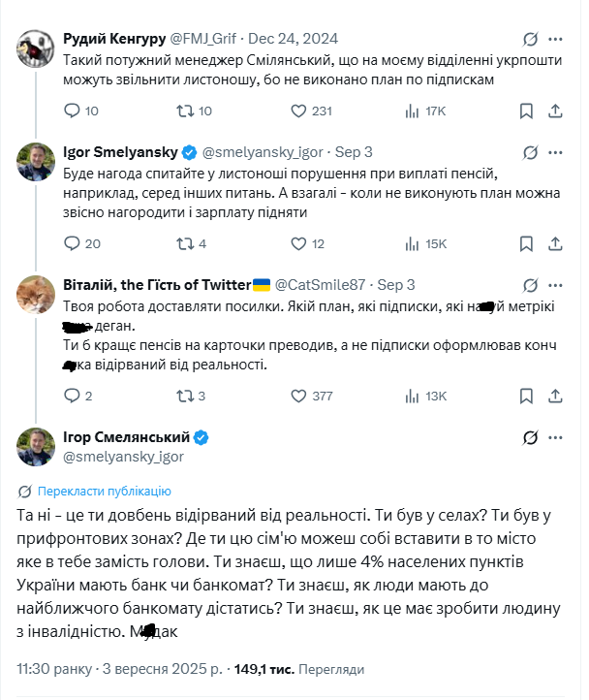The width and height of the screenshot is (589, 700).
Task: Like Віталій's tweet with 377 likes
Action: [x=295, y=396]
